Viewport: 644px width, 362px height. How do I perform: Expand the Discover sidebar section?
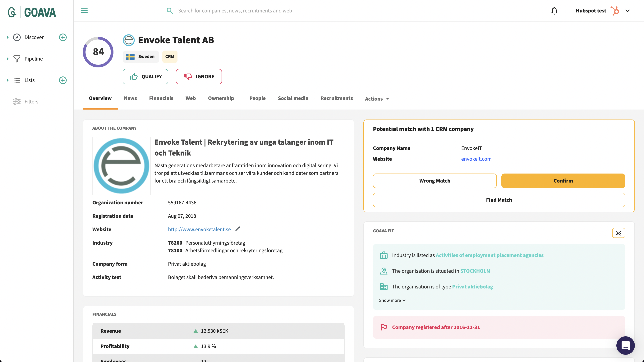(x=7, y=37)
